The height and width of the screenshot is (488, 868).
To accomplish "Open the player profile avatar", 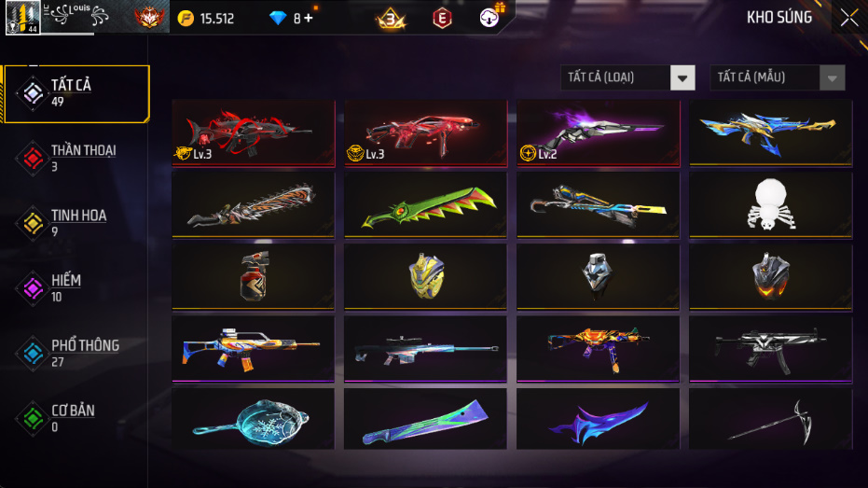I will coord(22,17).
